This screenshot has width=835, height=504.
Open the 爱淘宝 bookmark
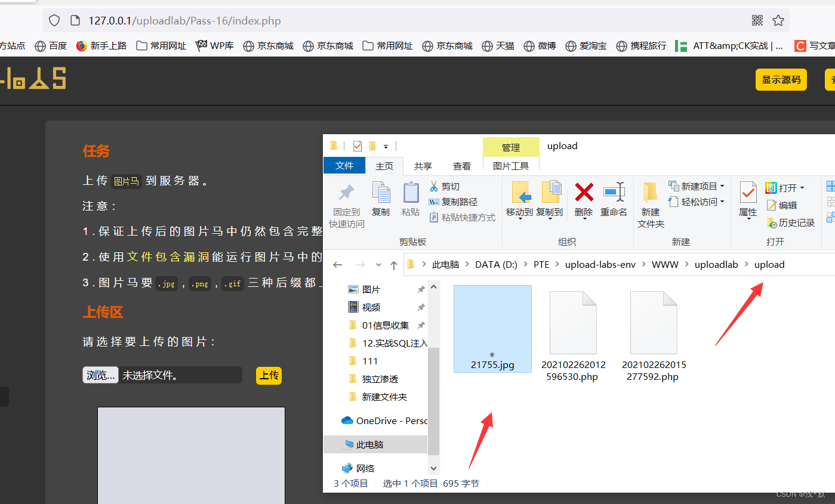point(586,46)
